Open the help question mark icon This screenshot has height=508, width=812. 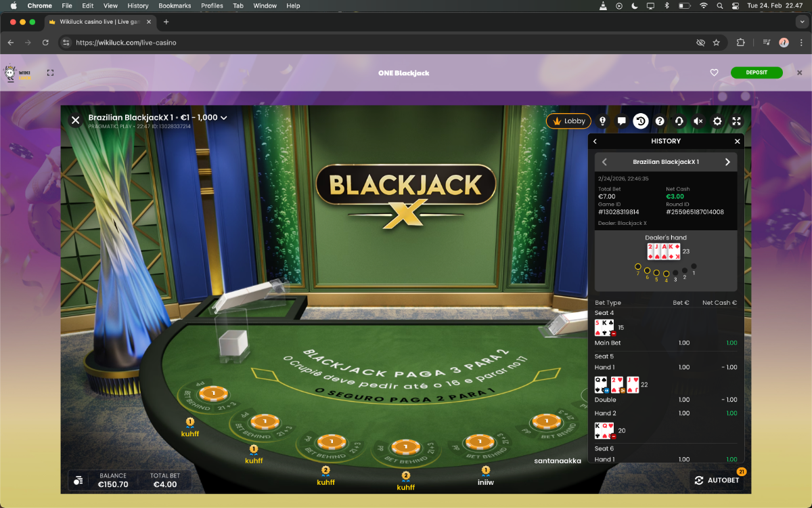660,121
